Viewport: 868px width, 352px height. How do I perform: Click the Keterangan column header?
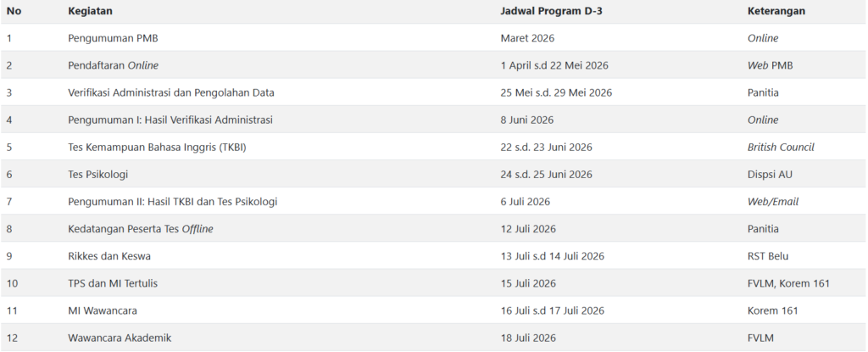point(776,11)
